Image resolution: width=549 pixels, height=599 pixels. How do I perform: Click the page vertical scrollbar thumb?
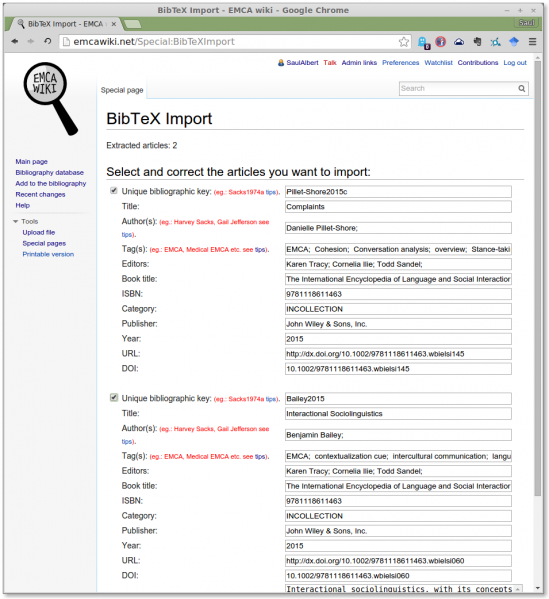pyautogui.click(x=538, y=279)
